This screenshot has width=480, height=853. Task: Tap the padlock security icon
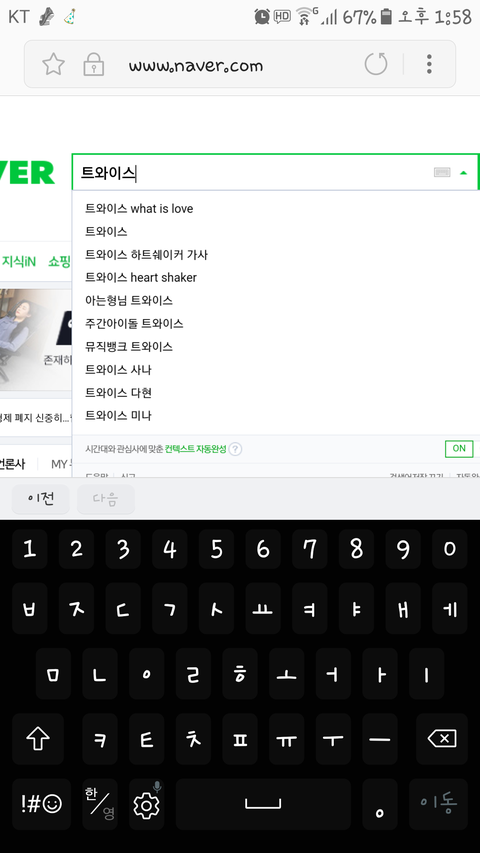tap(94, 64)
